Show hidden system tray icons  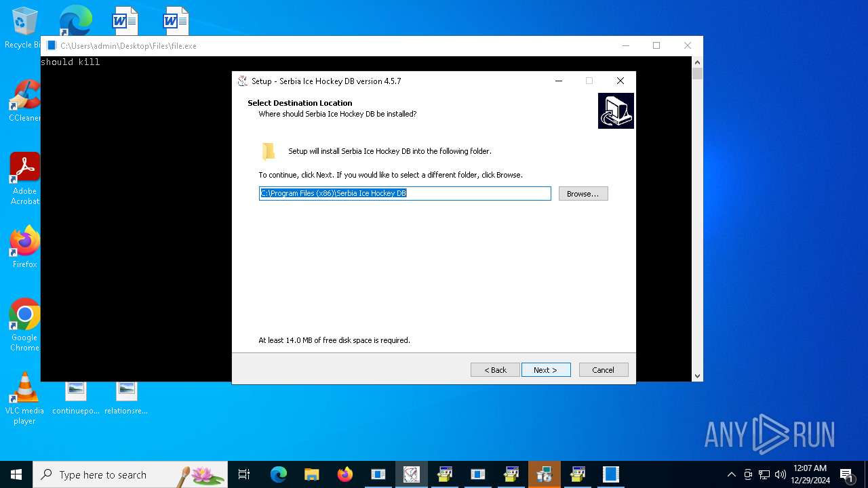pos(731,474)
